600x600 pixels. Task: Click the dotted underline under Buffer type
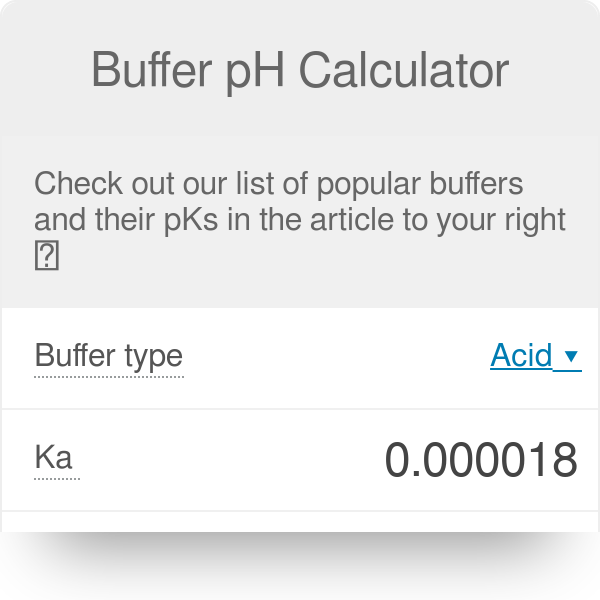[x=108, y=377]
